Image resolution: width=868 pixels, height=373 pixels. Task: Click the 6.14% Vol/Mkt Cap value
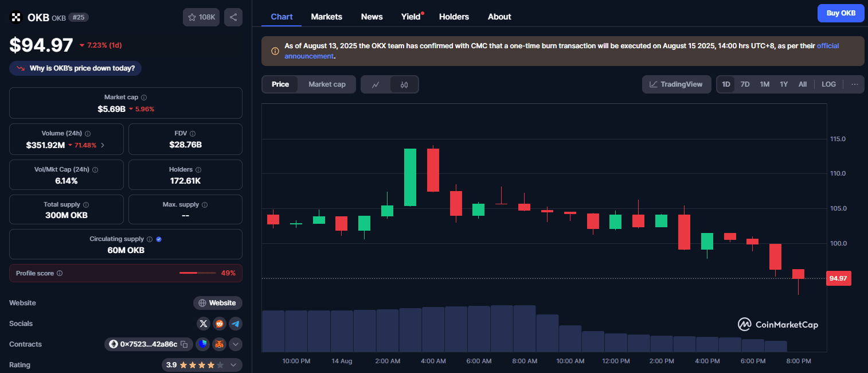pos(67,181)
